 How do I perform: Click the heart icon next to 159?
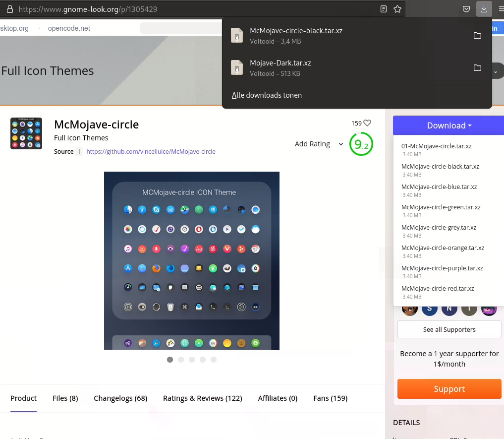[367, 123]
